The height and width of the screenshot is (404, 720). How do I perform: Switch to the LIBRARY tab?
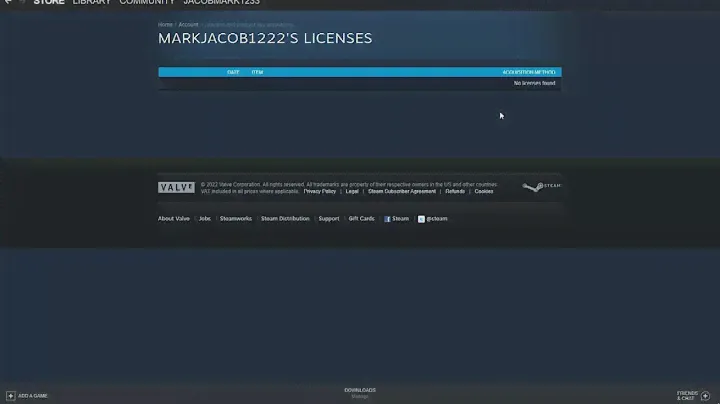[92, 3]
